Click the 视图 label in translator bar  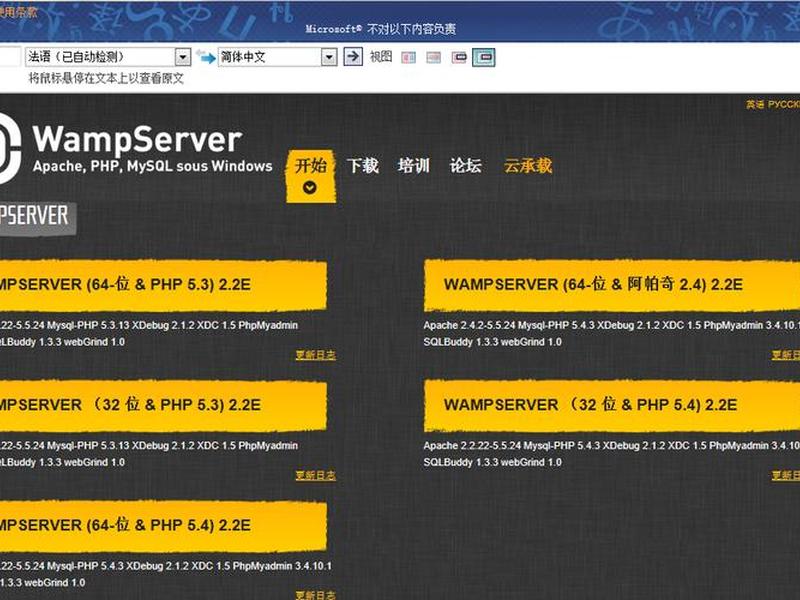pos(381,56)
